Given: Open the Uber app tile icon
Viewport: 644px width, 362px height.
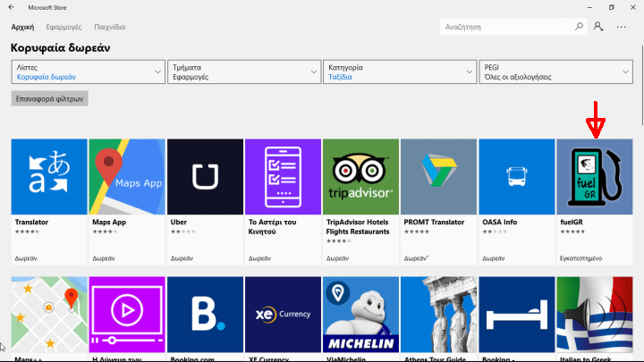Looking at the screenshot, I should click(205, 176).
